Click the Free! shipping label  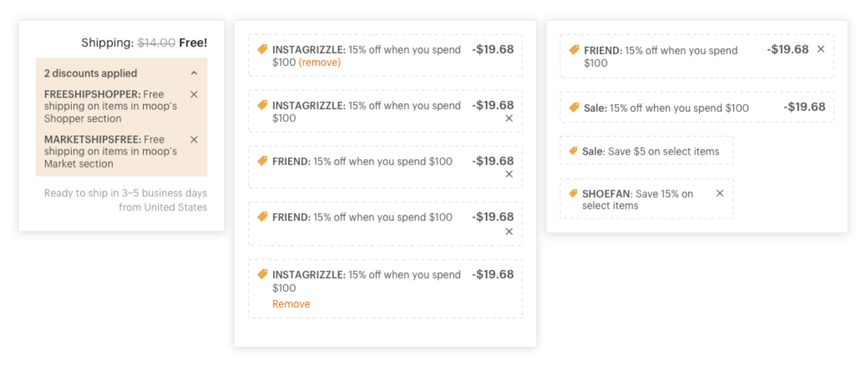pos(193,43)
